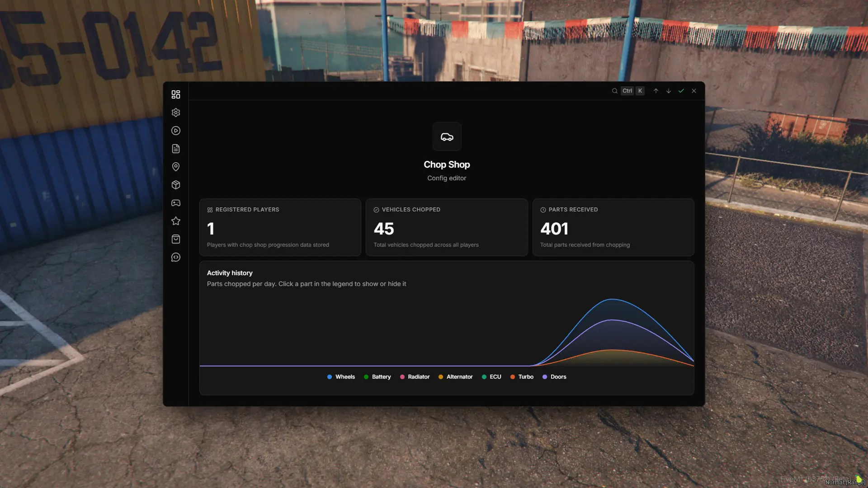This screenshot has width=868, height=488.
Task: Open the map pin locations icon
Action: click(176, 167)
